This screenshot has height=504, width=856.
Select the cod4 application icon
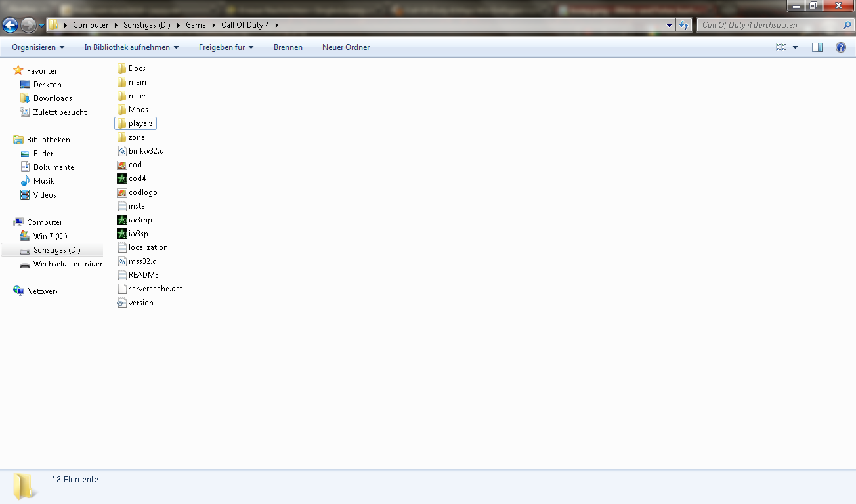click(122, 178)
